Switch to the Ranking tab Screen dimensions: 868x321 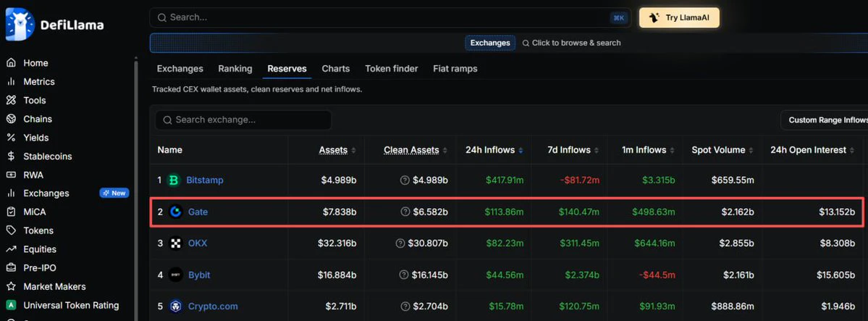tap(235, 69)
